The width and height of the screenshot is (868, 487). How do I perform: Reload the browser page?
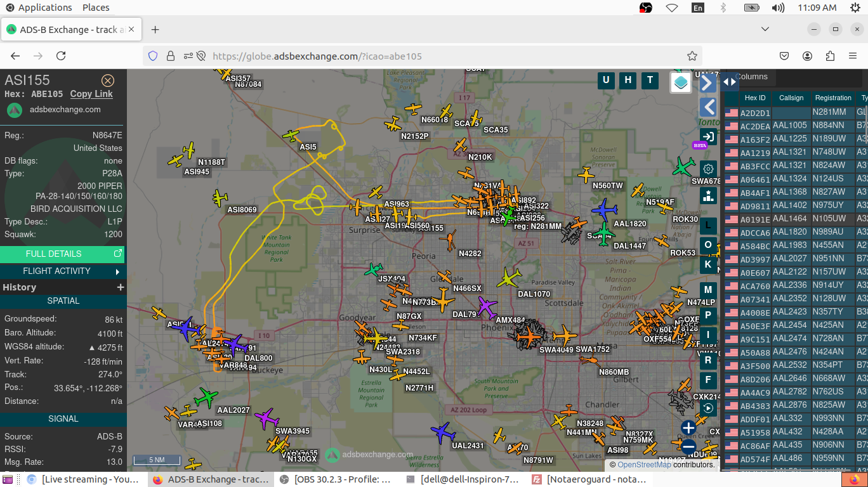pyautogui.click(x=61, y=56)
